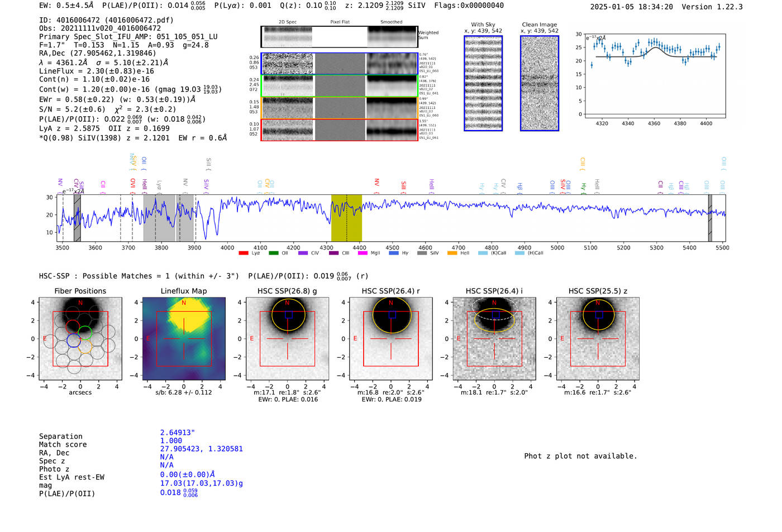Select the HSC SSP(25.5) z cutout
Screen dimensions: 782x532
tap(598, 339)
